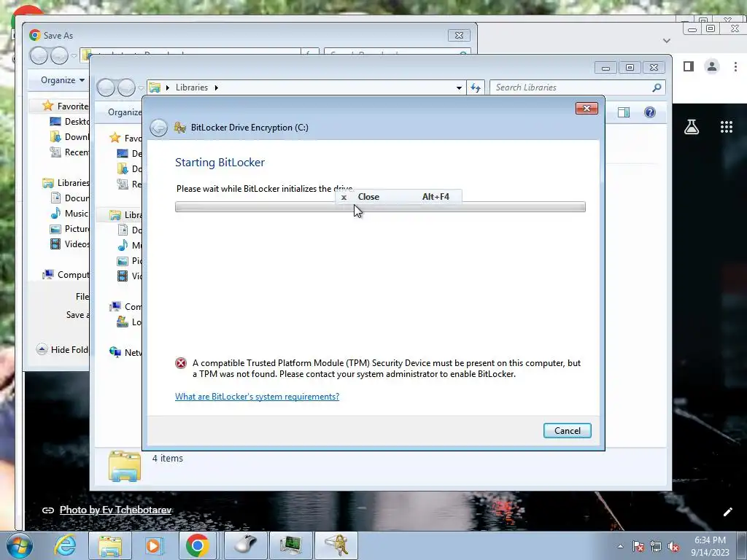This screenshot has height=560, width=747.
Task: Select Documents in Save As sidebar
Action: tap(69, 198)
